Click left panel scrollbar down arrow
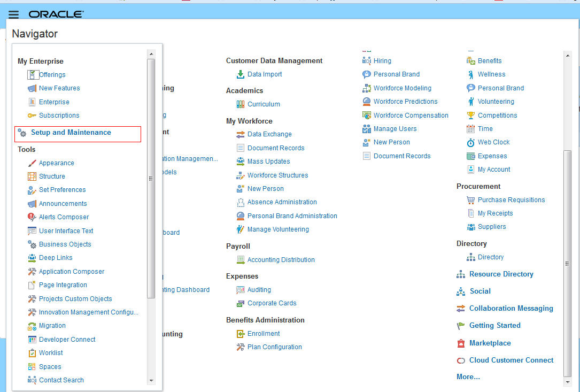Screen dimensions: 580x392 (151, 381)
